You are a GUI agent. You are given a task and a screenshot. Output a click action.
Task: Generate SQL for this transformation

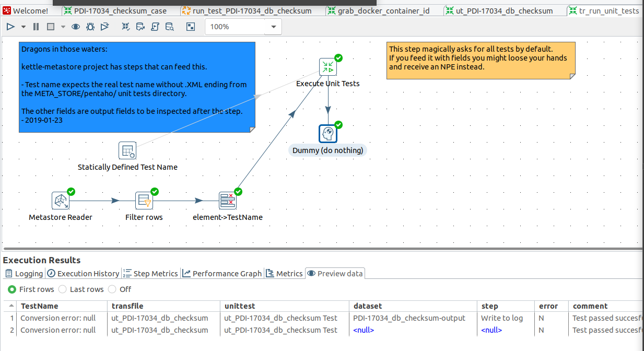coord(155,27)
